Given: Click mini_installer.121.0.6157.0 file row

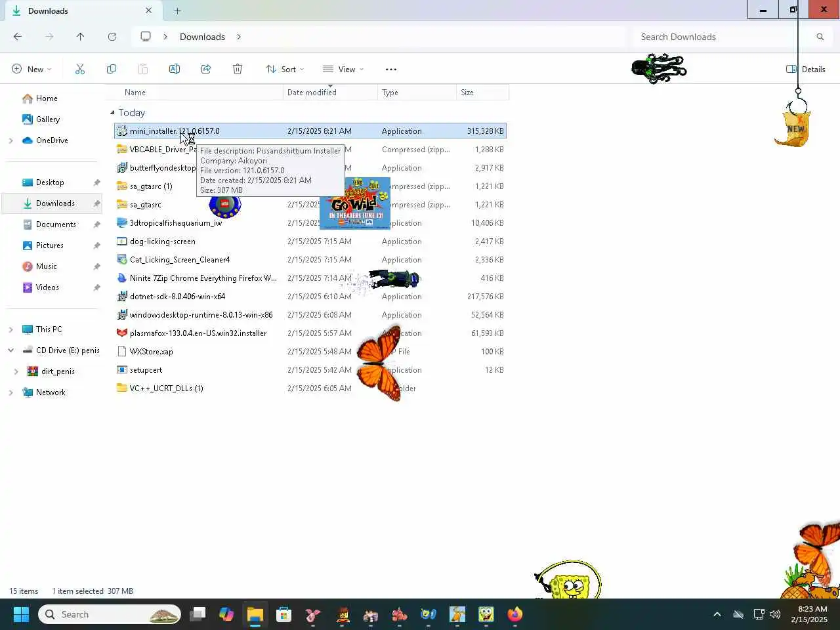Looking at the screenshot, I should point(310,131).
